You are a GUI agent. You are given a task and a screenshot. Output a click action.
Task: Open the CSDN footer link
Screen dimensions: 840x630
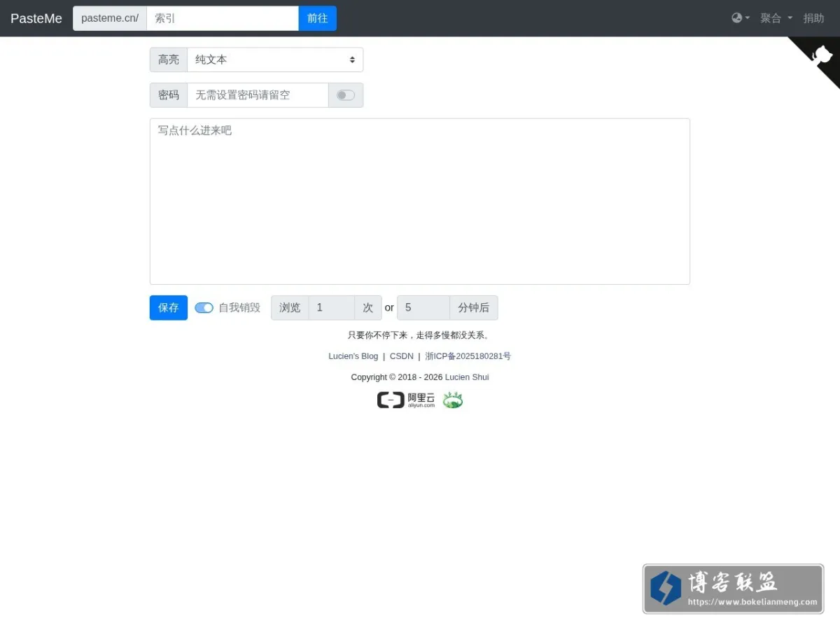(x=402, y=356)
